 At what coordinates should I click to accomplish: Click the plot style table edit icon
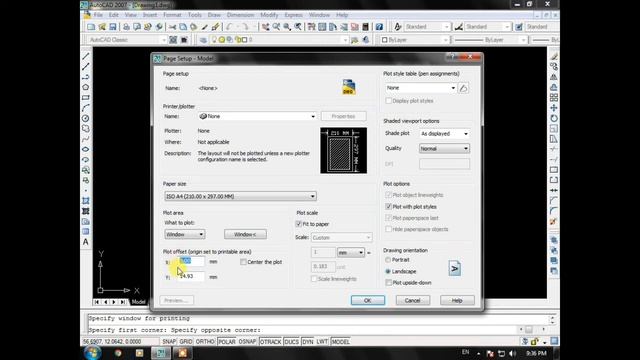click(x=463, y=88)
